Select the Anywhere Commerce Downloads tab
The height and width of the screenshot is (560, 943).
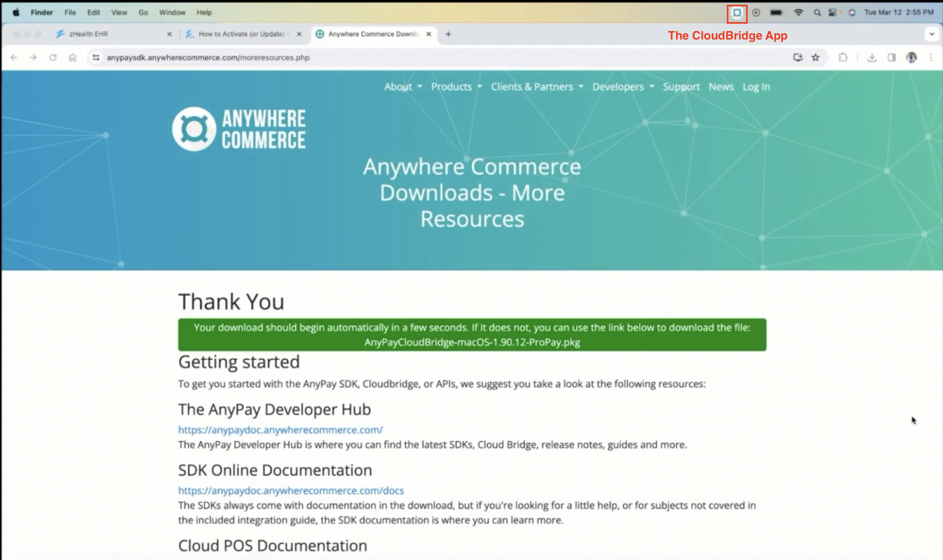tap(374, 34)
